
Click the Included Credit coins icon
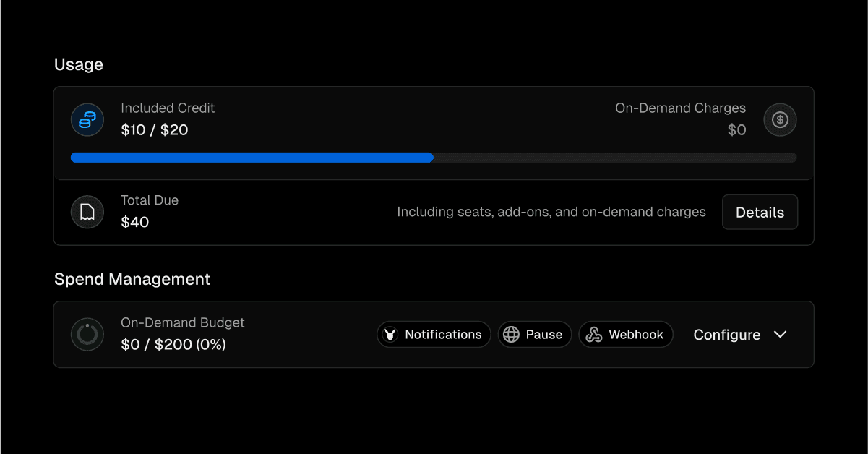tap(87, 119)
